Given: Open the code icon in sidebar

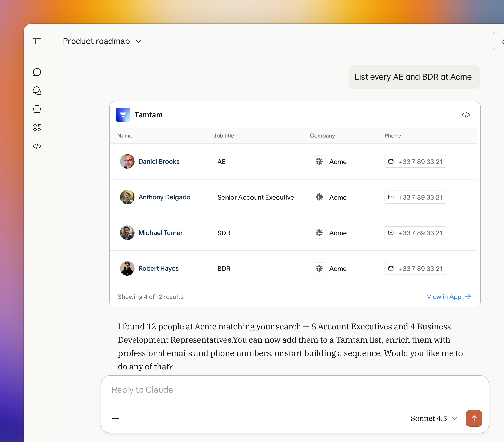Looking at the screenshot, I should [37, 146].
